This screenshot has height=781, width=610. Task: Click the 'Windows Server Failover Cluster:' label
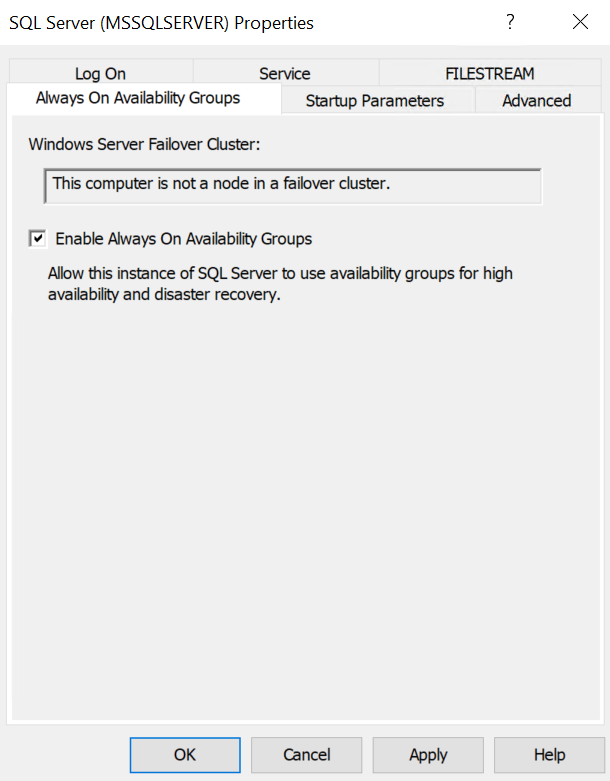[x=144, y=144]
